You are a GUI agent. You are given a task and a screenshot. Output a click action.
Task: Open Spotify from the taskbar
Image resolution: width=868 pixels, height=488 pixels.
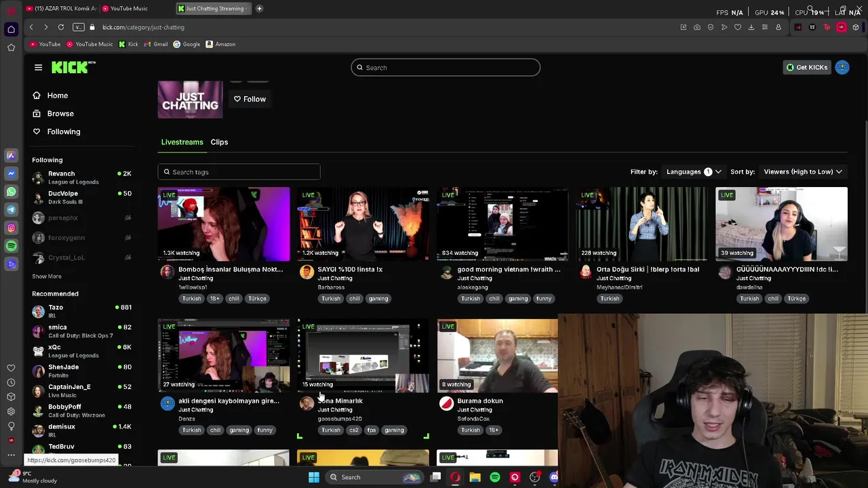[x=495, y=477]
